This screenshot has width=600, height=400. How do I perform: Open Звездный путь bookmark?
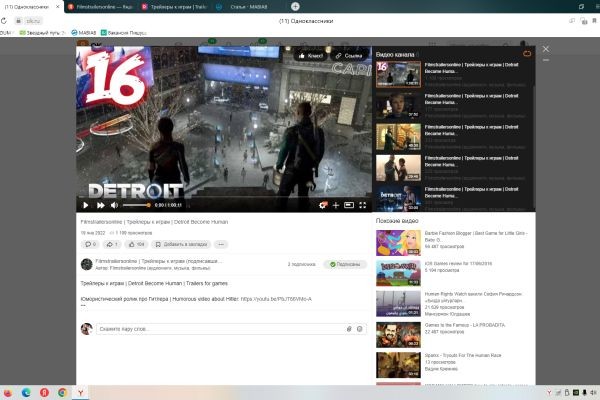pyautogui.click(x=42, y=33)
